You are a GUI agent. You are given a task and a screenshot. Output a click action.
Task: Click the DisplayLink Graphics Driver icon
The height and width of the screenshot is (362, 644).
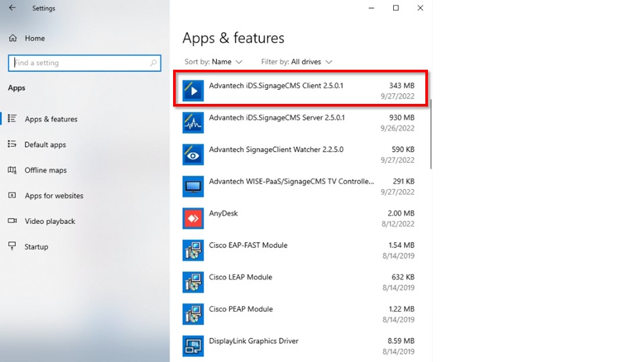[x=193, y=346]
